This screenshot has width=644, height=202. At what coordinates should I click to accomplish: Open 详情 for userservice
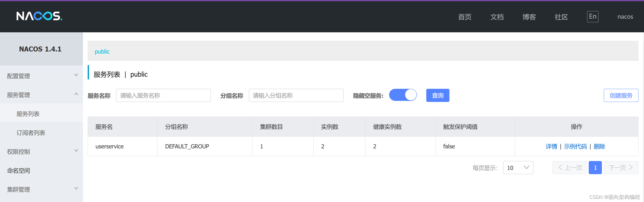[551, 146]
